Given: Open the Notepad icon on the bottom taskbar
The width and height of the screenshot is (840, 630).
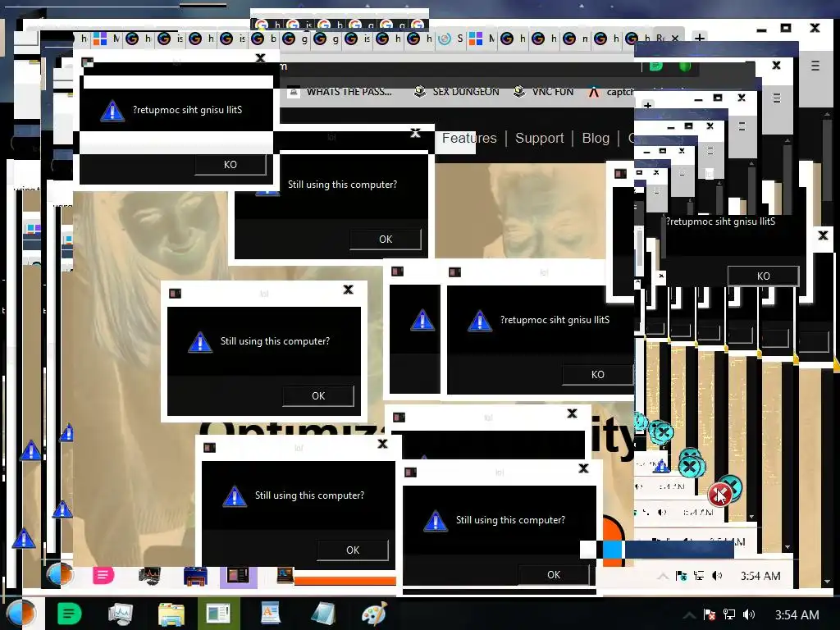Looking at the screenshot, I should (322, 614).
